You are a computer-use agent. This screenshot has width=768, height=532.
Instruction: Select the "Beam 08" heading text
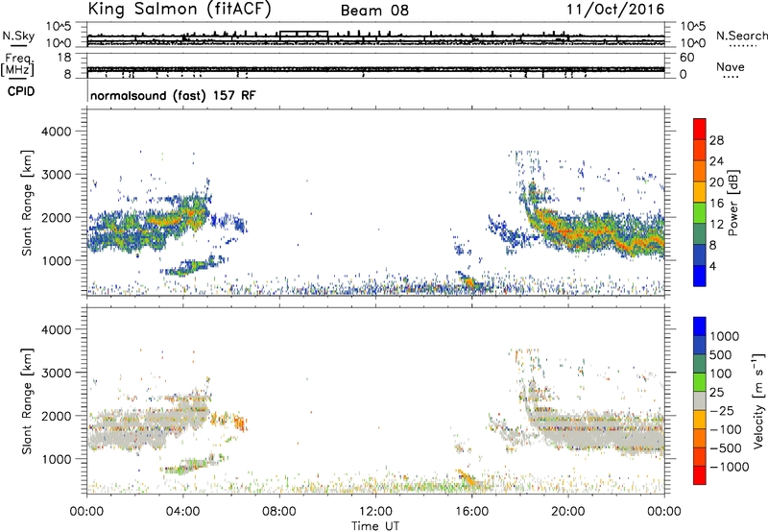coord(374,11)
